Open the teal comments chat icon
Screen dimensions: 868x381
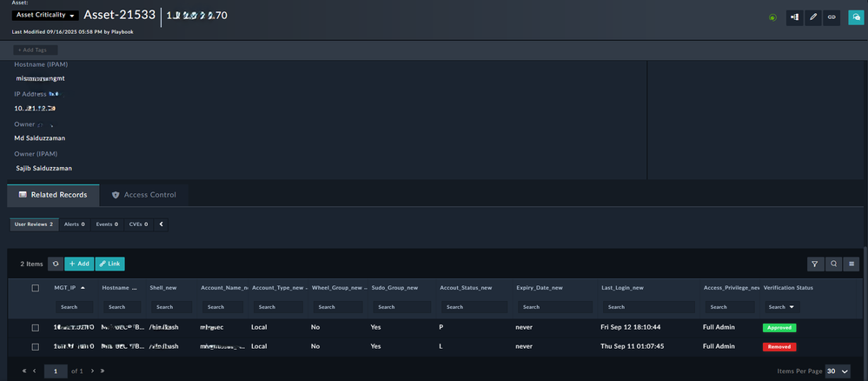856,17
